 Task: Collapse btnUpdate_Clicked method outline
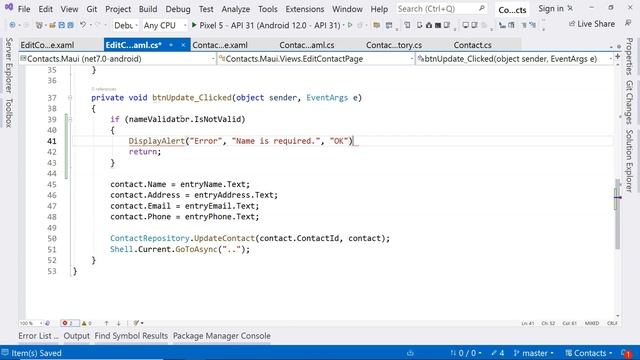pyautogui.click(x=70, y=98)
